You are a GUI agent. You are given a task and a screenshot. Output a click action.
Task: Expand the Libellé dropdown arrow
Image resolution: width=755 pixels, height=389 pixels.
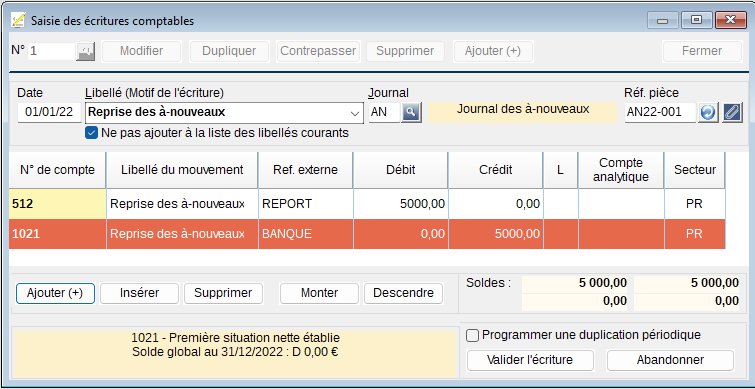(x=355, y=113)
